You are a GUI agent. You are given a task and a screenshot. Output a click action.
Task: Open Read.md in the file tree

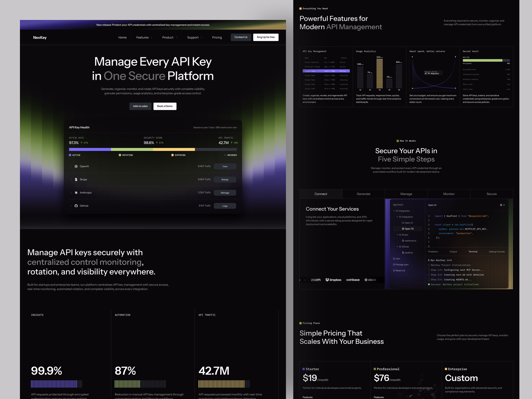(x=399, y=270)
